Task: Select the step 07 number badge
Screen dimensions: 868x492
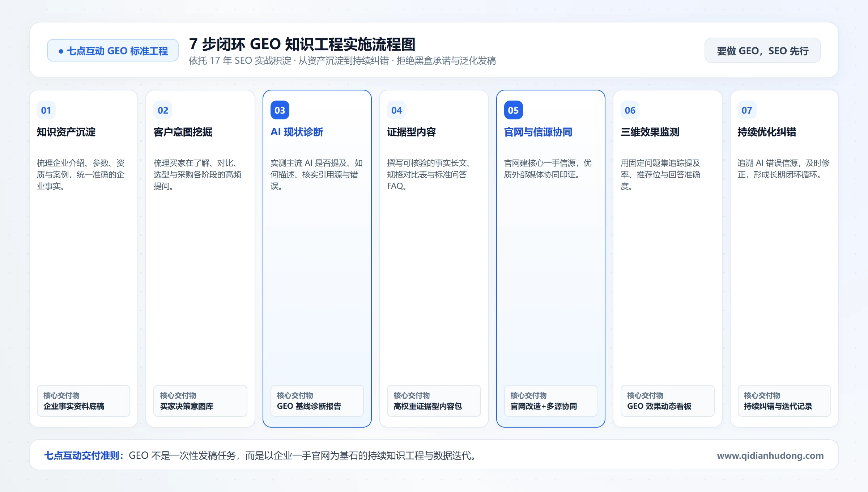Action: (747, 110)
